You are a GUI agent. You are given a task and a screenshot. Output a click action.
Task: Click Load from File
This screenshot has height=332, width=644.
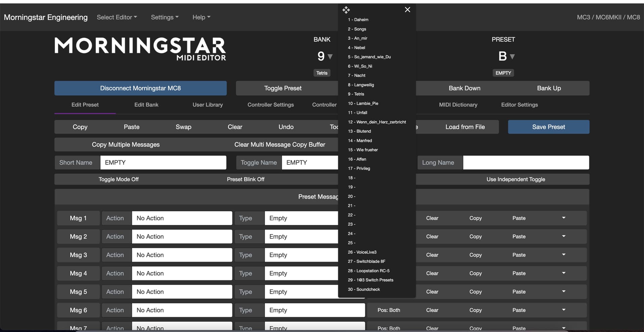[465, 127]
